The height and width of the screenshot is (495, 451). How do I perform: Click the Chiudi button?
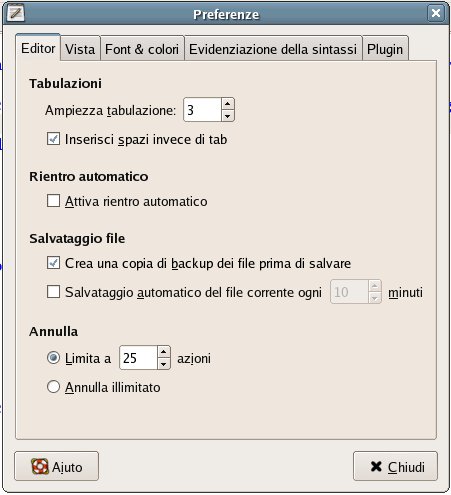(x=395, y=466)
